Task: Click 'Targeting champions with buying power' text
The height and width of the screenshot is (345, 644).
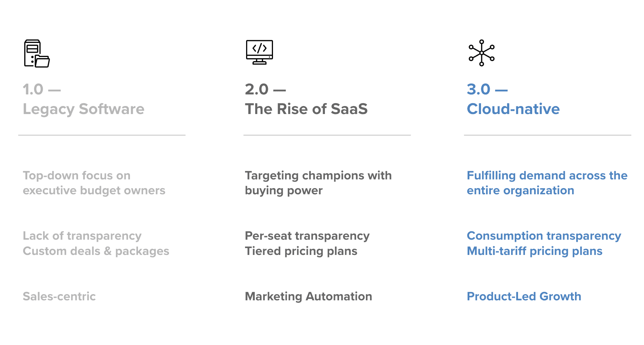Action: coord(318,183)
